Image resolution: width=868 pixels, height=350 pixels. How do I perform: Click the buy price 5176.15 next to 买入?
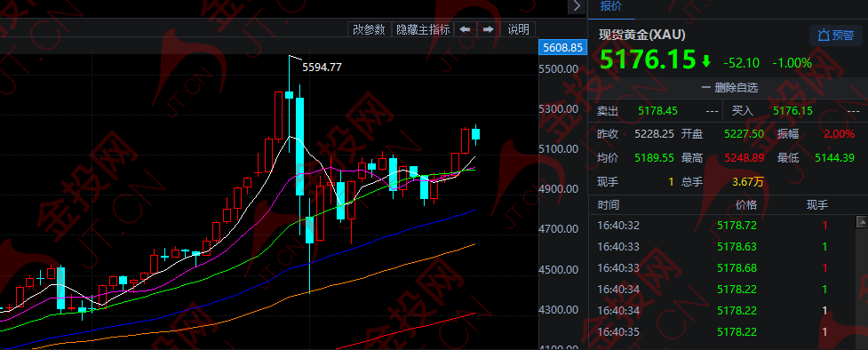[x=792, y=111]
